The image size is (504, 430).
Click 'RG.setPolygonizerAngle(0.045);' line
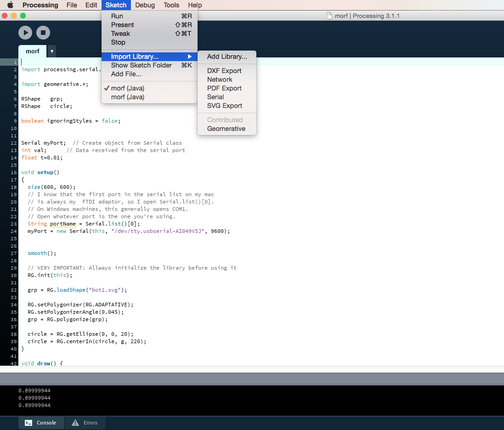point(75,312)
